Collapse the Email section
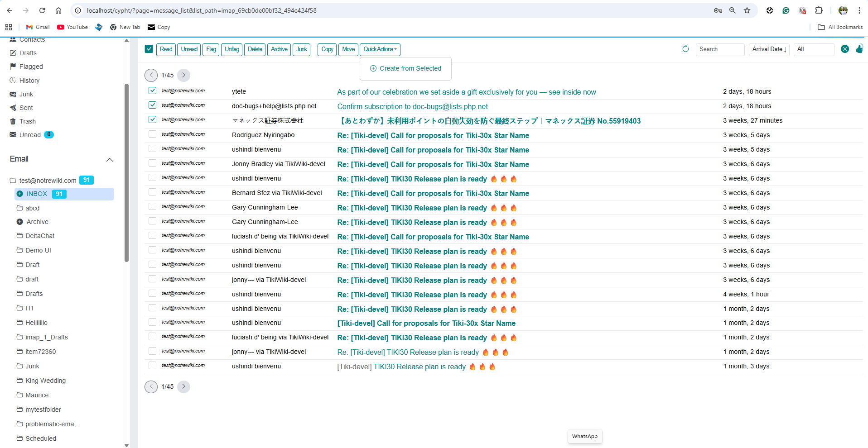This screenshot has width=868, height=448. [x=110, y=159]
